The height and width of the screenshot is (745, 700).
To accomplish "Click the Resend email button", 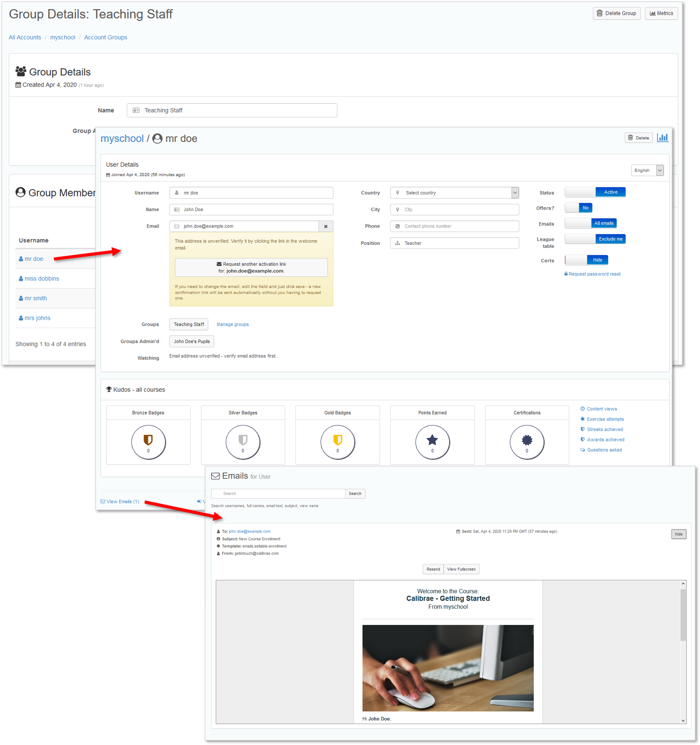I will click(x=433, y=569).
